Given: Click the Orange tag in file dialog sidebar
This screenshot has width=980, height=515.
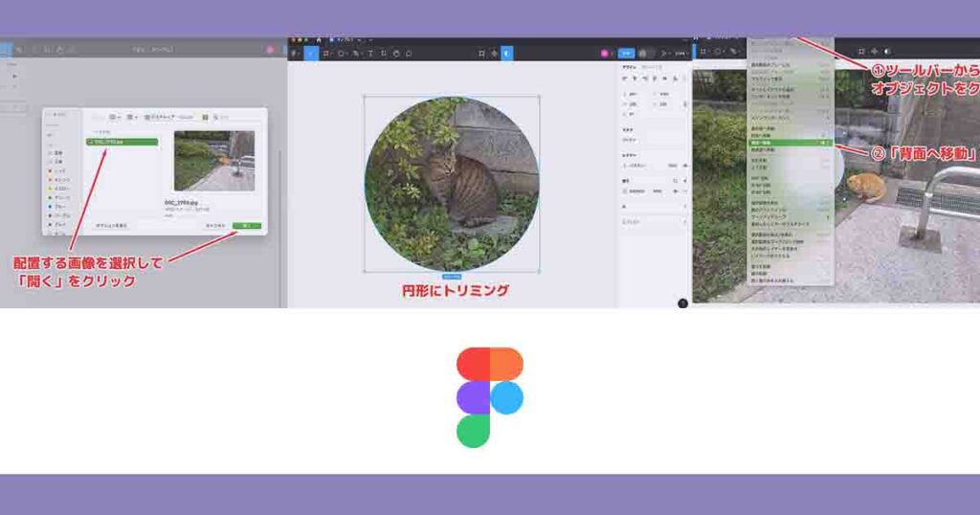Looking at the screenshot, I should click(59, 180).
